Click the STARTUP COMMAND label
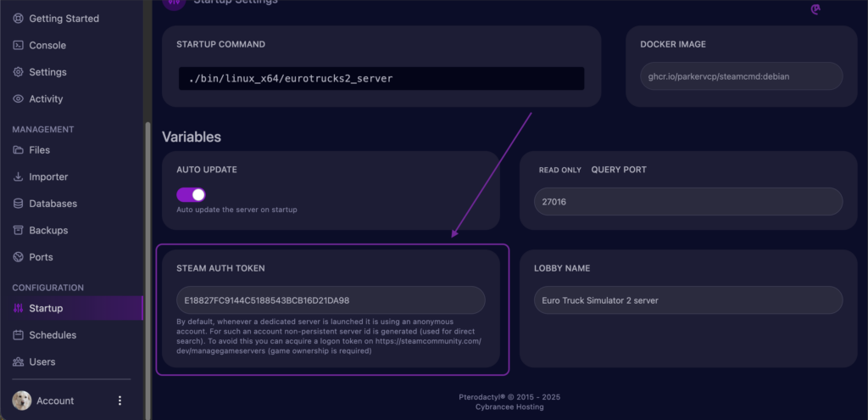The width and height of the screenshot is (868, 420). [x=221, y=44]
